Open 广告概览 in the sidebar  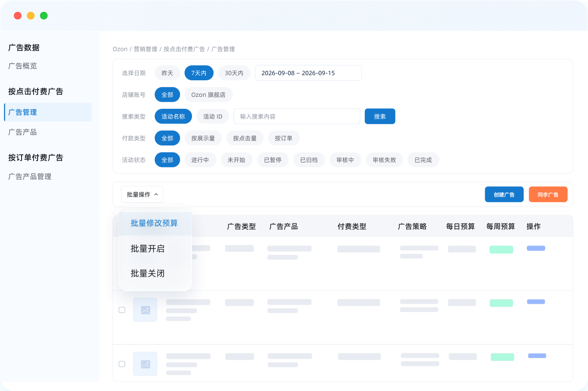coord(23,66)
